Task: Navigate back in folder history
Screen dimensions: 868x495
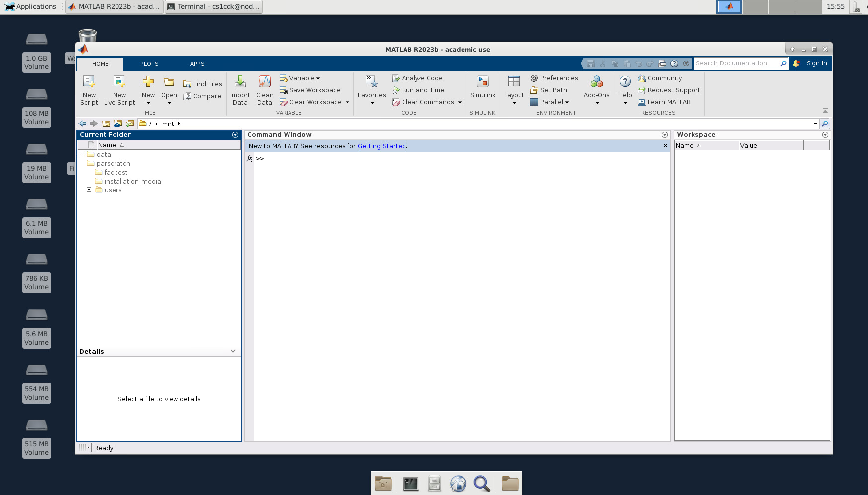Action: (82, 124)
